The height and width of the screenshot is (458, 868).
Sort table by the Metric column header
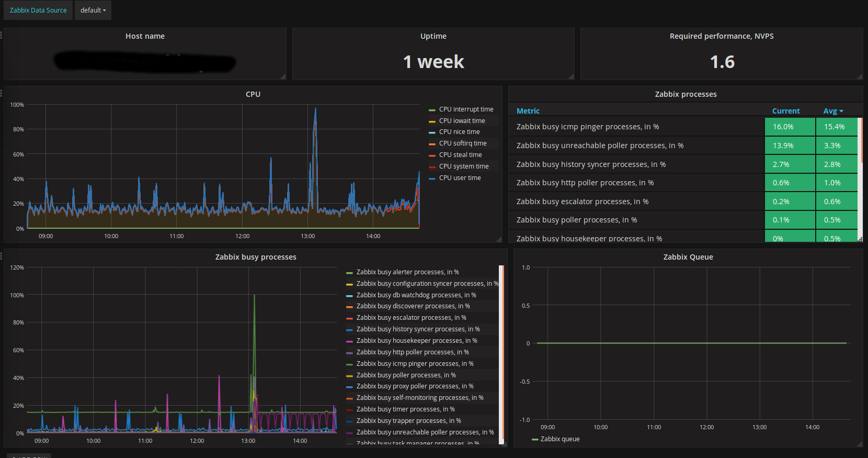pos(528,111)
